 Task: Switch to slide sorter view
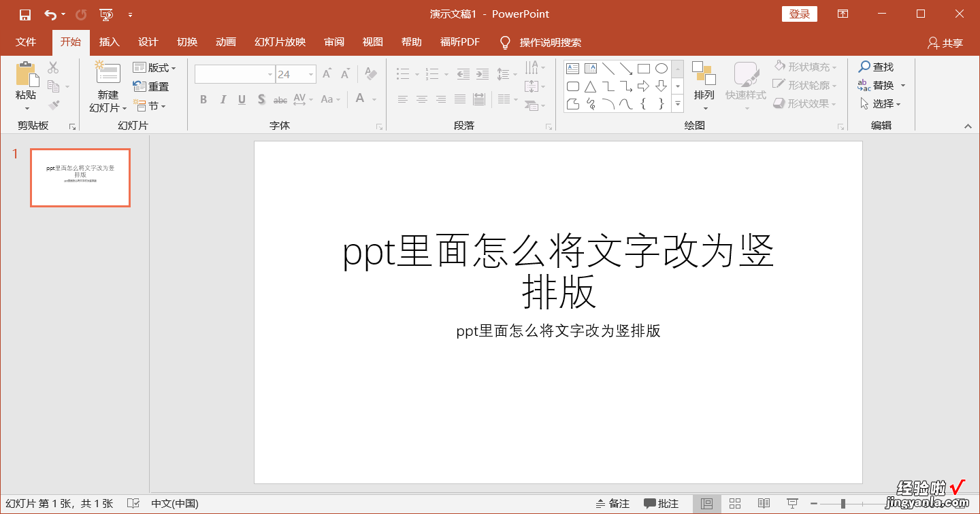click(x=735, y=504)
